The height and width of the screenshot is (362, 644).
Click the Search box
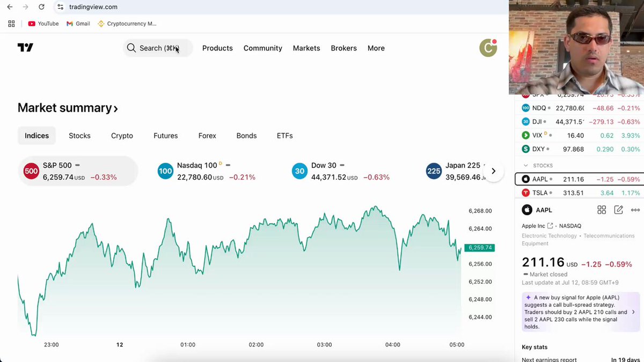158,48
